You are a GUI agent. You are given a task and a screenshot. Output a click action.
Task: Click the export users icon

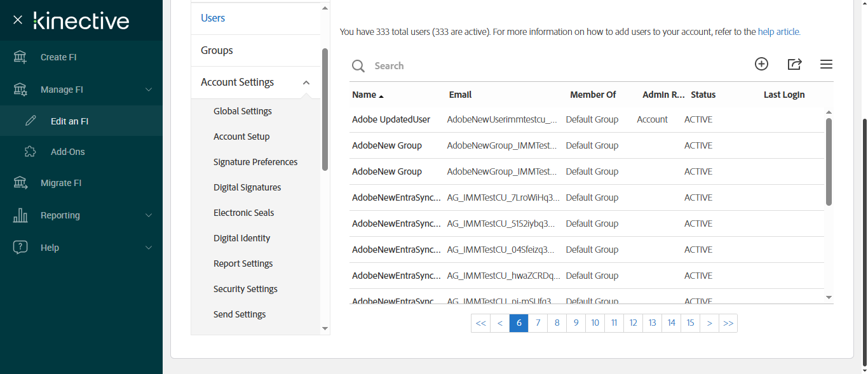794,64
